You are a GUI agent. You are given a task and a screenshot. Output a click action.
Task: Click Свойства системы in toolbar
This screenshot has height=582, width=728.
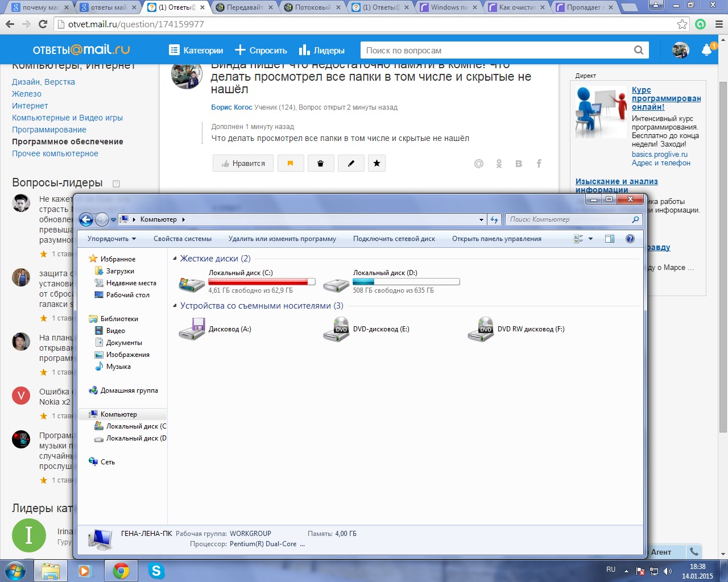pyautogui.click(x=183, y=239)
